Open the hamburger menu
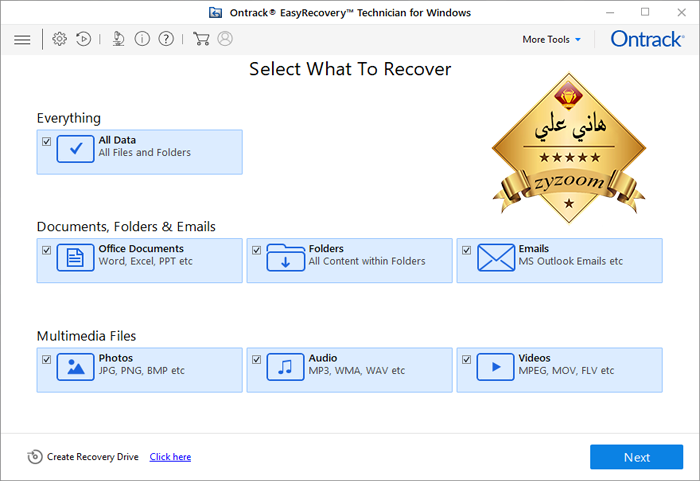 pyautogui.click(x=22, y=40)
